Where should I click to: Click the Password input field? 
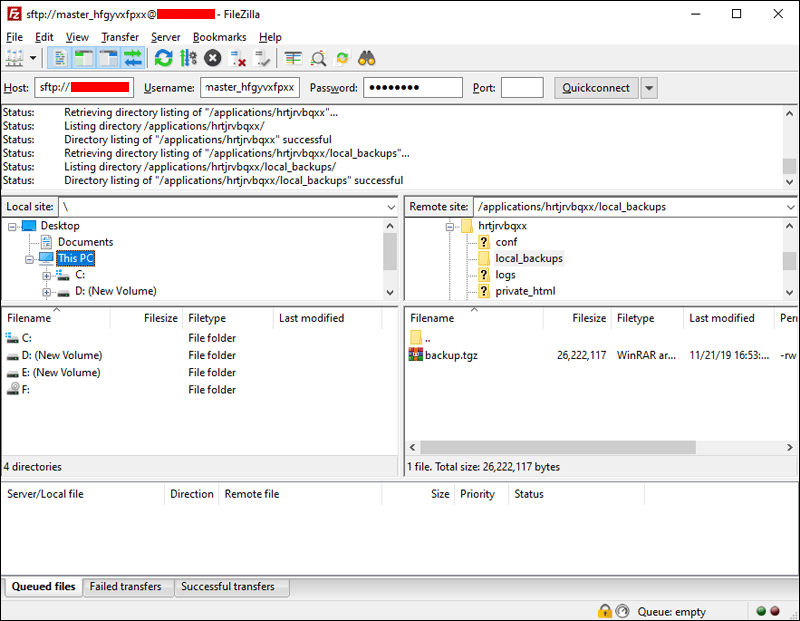coord(413,87)
